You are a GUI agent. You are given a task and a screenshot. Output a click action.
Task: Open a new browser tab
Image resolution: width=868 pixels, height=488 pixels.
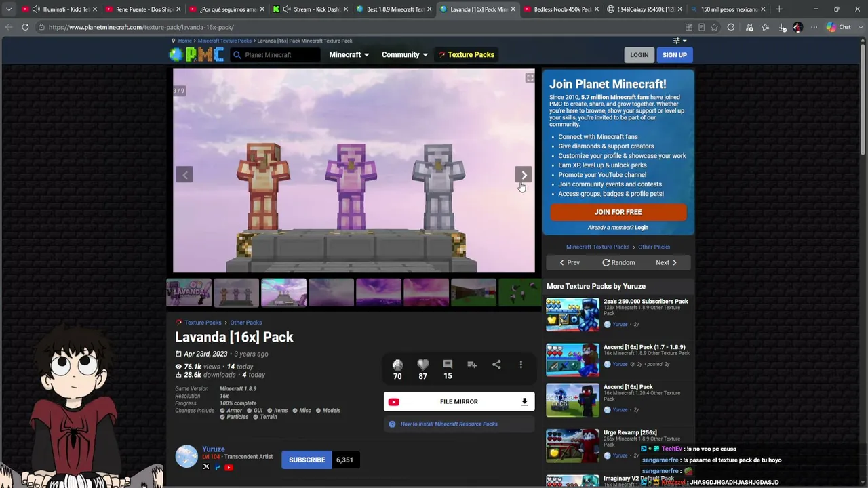click(779, 9)
